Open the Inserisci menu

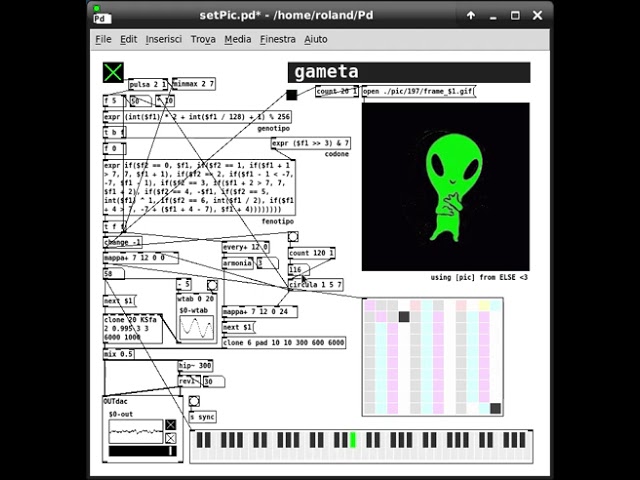pyautogui.click(x=164, y=39)
